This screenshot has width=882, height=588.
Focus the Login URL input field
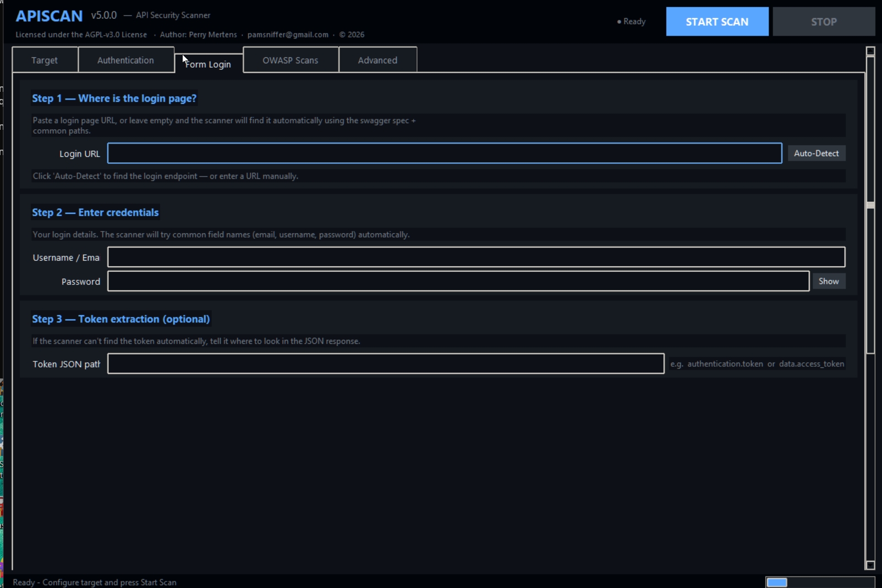445,153
